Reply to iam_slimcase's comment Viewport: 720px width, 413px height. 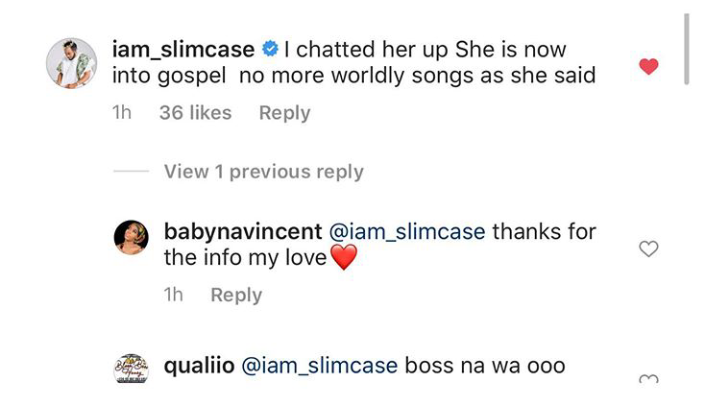[284, 113]
